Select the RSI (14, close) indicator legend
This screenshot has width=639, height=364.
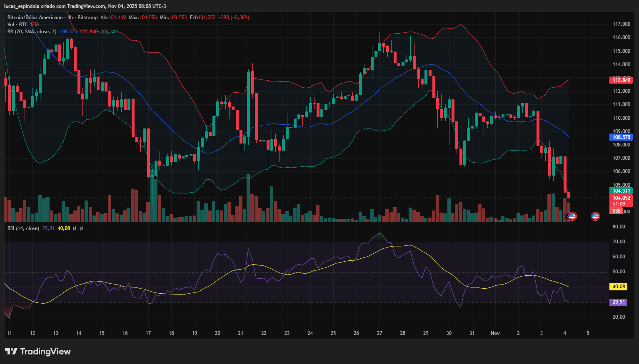[x=23, y=228]
